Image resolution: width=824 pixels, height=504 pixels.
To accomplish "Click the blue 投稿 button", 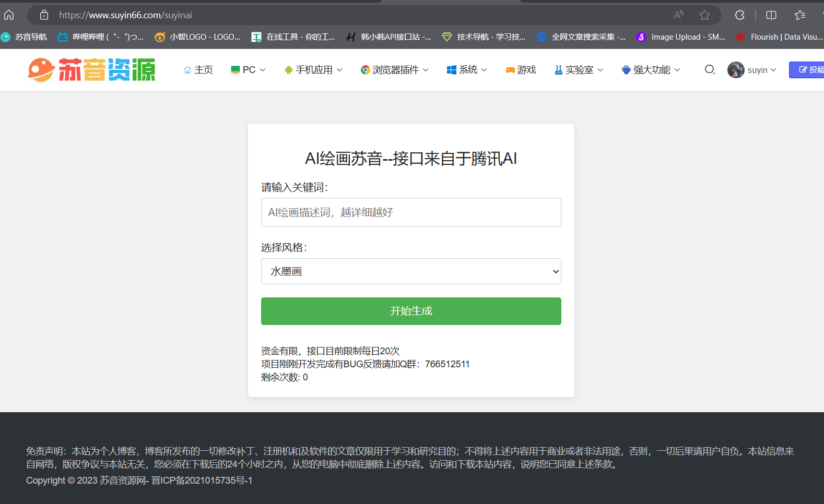I will [x=809, y=69].
